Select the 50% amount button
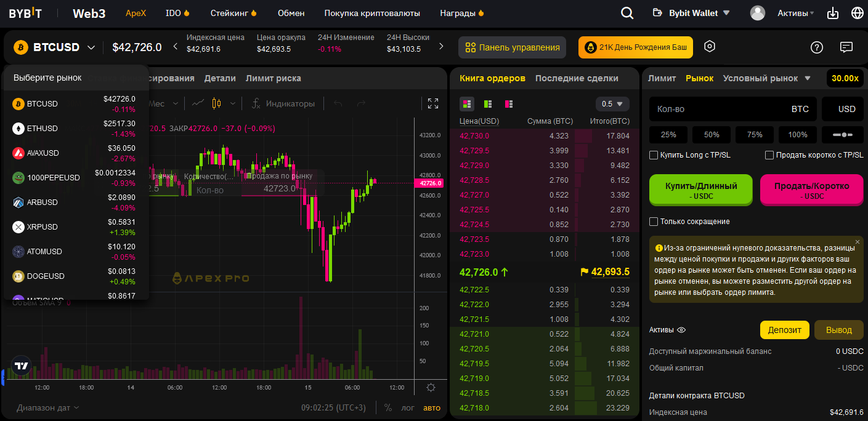Image resolution: width=868 pixels, height=421 pixels. click(712, 134)
